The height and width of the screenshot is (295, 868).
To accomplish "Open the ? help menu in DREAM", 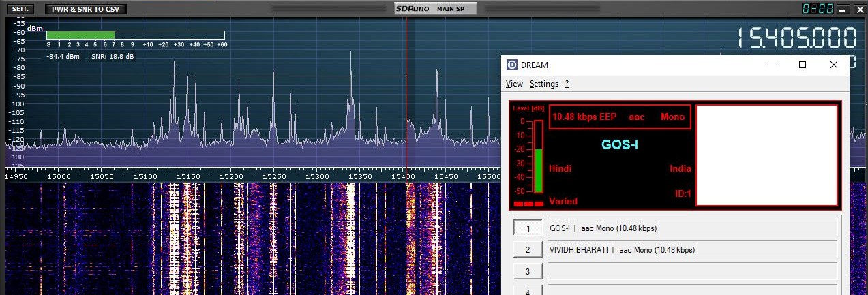I will click(567, 84).
